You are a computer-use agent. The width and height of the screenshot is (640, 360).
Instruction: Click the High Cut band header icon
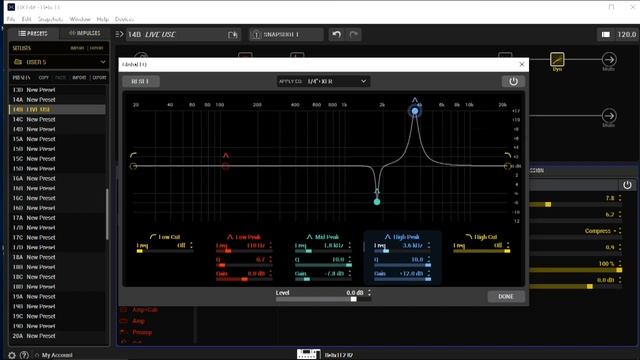point(469,237)
